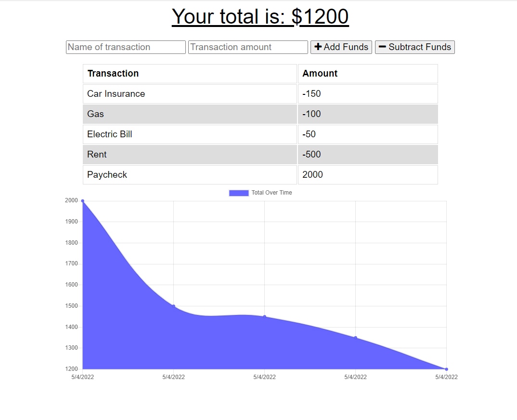Click the data point at value 1500
The width and height of the screenshot is (517, 420).
[174, 305]
